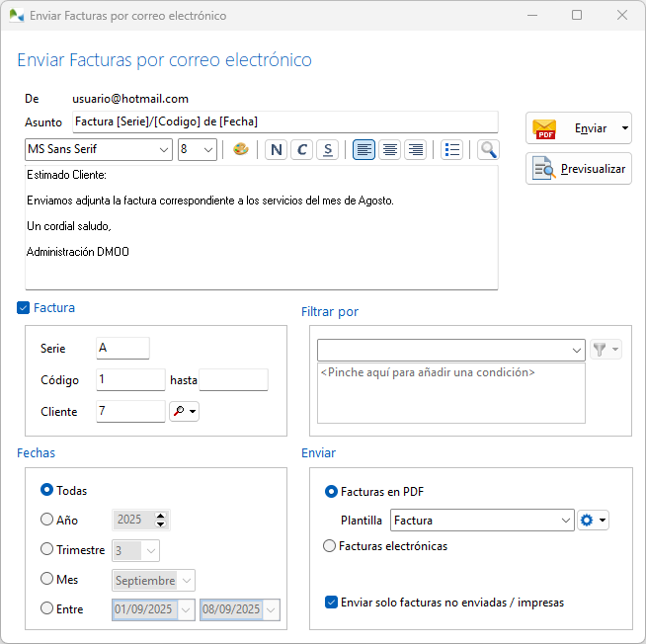Center align the message text

click(x=390, y=150)
